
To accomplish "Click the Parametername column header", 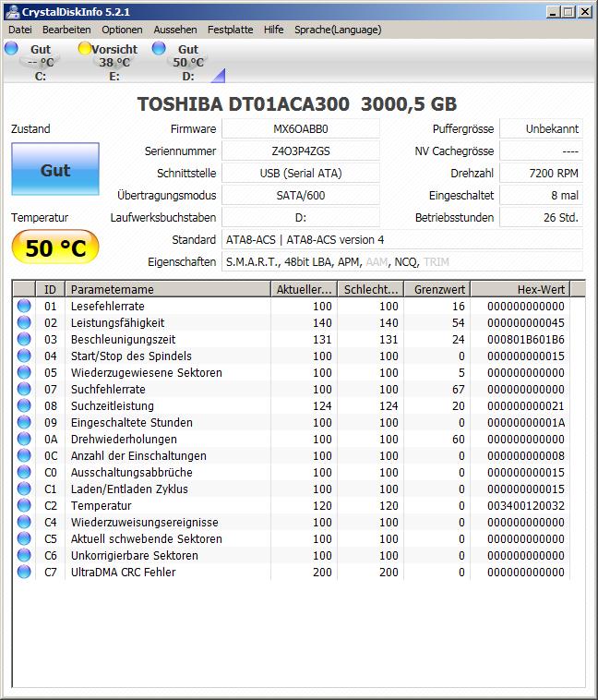I will [168, 289].
